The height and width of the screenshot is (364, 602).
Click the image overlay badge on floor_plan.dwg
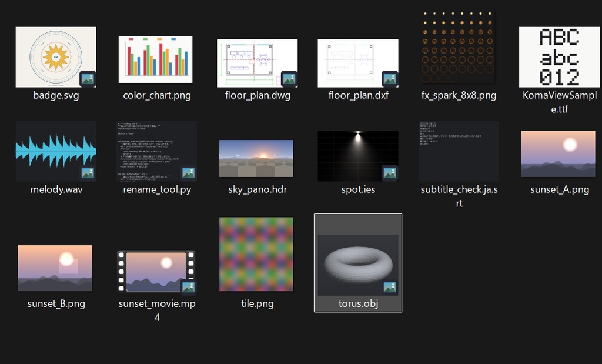[289, 79]
